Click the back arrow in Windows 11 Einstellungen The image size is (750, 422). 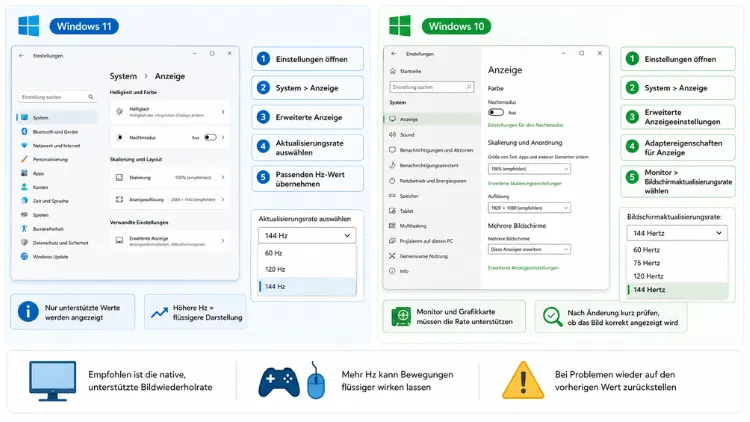(21, 56)
